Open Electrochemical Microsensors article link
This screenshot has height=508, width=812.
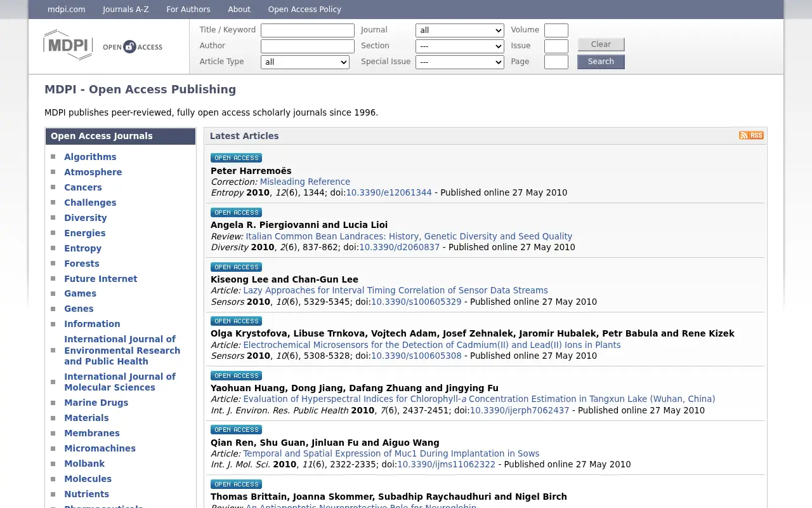(432, 345)
